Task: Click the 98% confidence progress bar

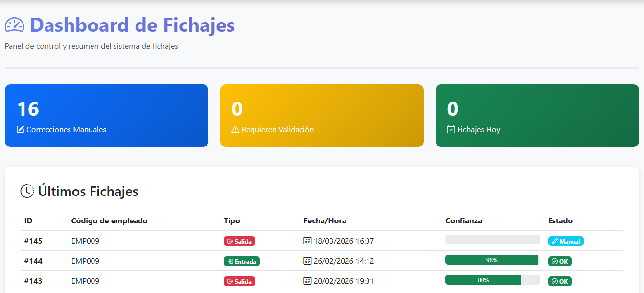Action: 492,261
